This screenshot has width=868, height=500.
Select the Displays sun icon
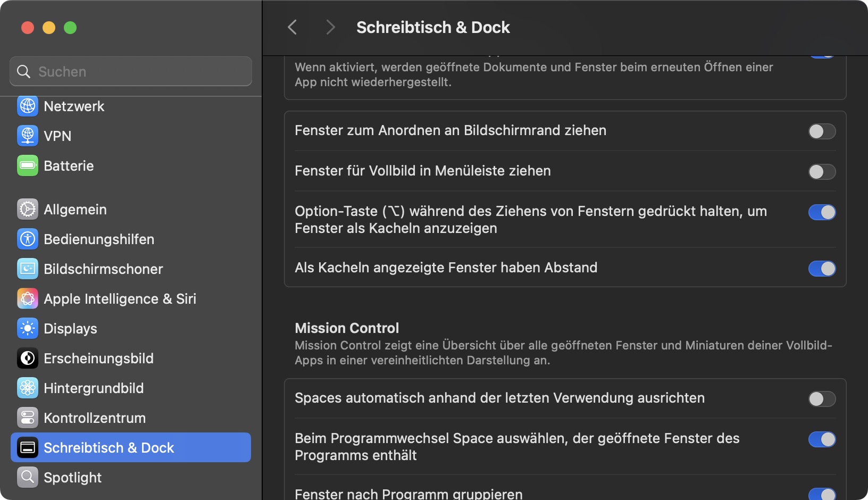coord(28,329)
